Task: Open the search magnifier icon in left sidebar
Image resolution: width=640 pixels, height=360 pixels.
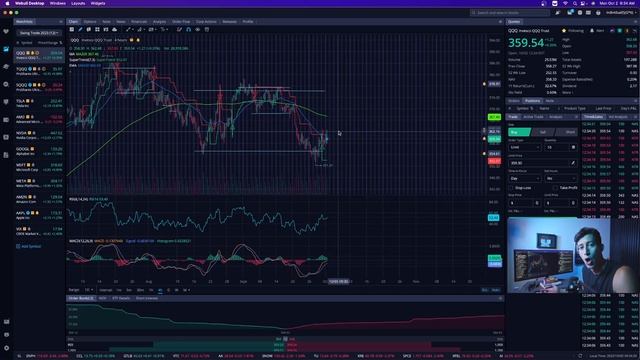Action: click(6, 84)
